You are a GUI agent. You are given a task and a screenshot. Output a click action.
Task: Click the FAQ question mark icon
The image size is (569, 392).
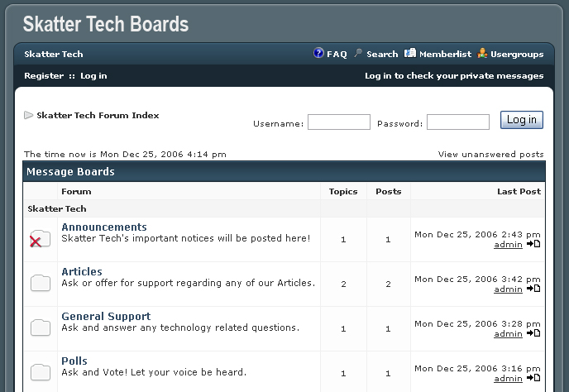click(318, 54)
